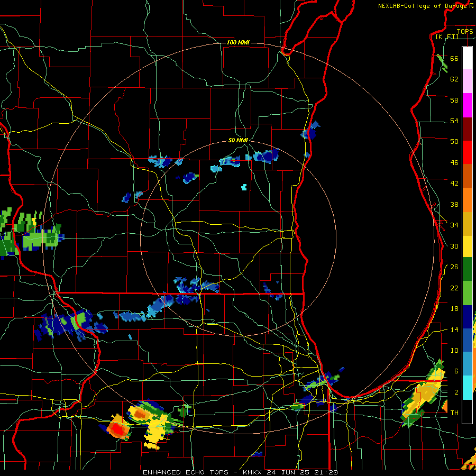Click the legend value "10"
This screenshot has height=476, width=476.
point(454,351)
